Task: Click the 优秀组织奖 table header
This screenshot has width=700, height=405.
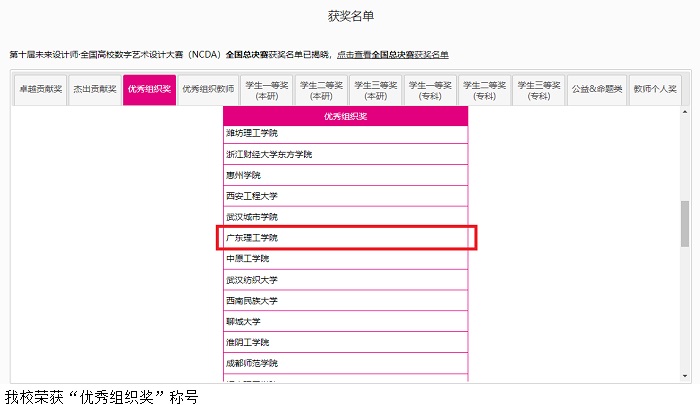Action: [x=346, y=117]
